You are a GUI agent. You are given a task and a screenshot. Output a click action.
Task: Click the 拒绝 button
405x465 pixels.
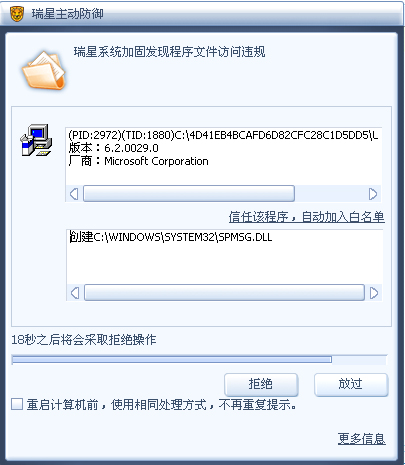pos(261,384)
